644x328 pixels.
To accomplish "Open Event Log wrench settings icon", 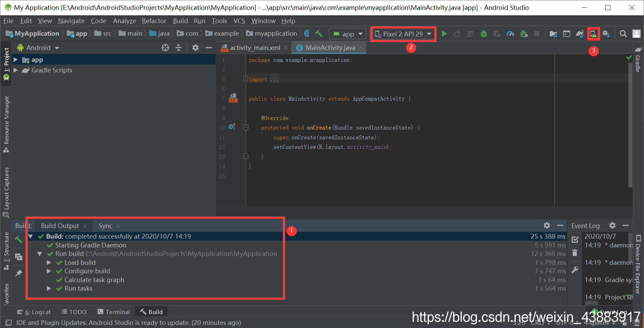I will tap(575, 270).
